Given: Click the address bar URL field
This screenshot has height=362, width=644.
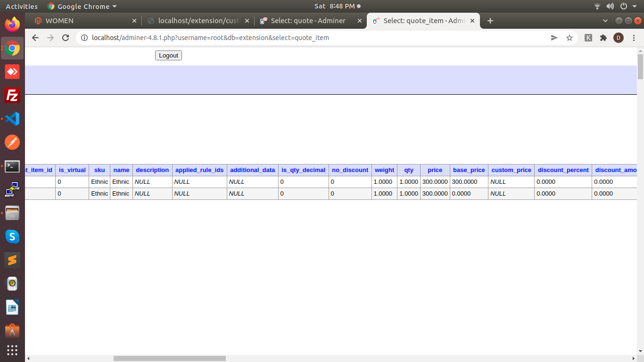Looking at the screenshot, I should [311, 38].
